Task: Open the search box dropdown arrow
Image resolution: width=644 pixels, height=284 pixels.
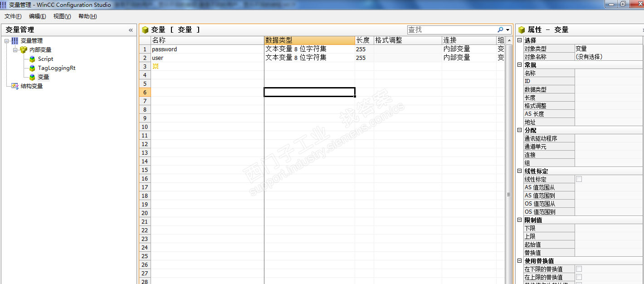Action: (x=507, y=30)
